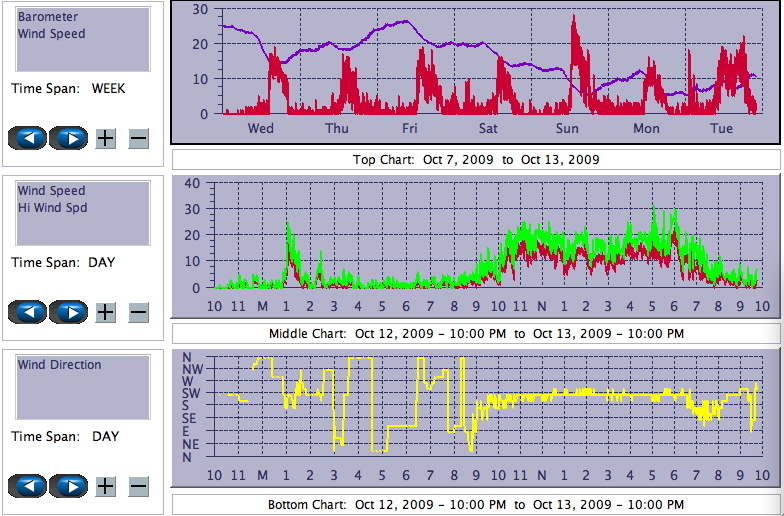Select Barometer in top chart list
This screenshot has height=516, width=784.
48,17
